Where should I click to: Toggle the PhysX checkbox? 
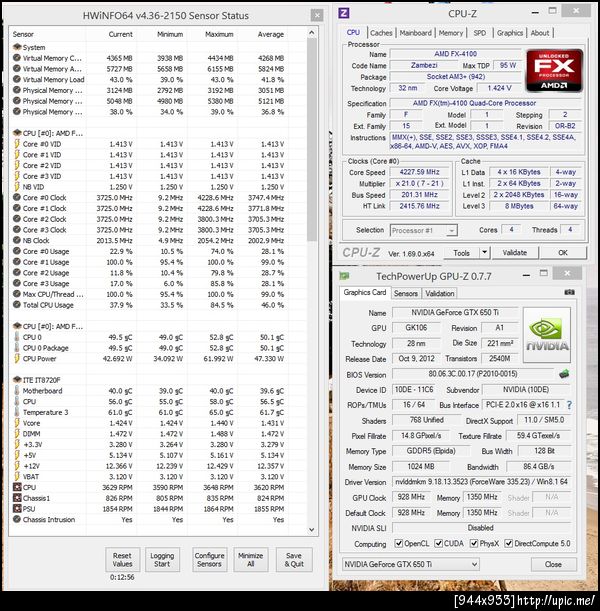coord(474,543)
